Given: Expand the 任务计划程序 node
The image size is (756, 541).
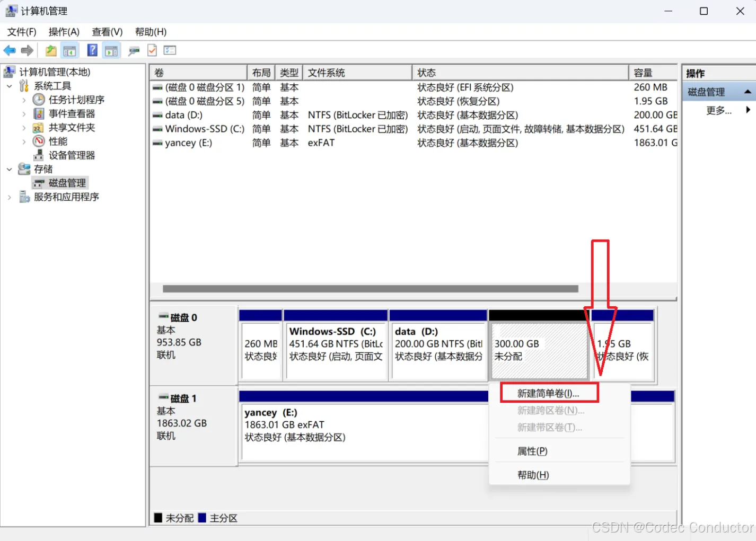Looking at the screenshot, I should coord(24,100).
